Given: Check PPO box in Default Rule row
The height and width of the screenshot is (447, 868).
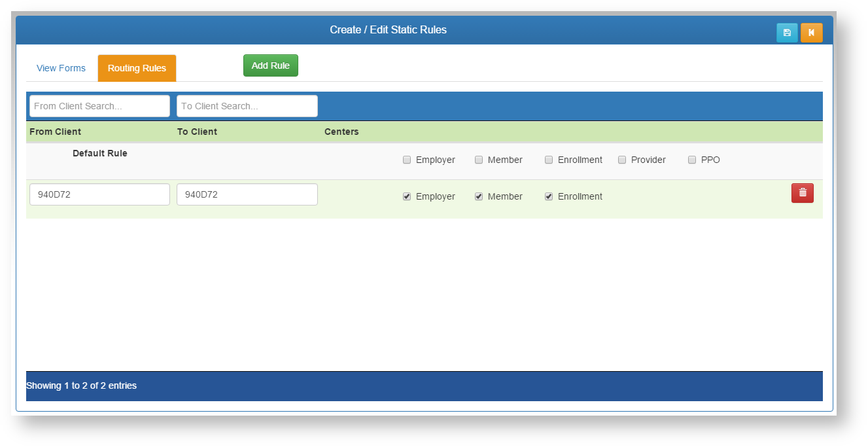Looking at the screenshot, I should coord(692,160).
